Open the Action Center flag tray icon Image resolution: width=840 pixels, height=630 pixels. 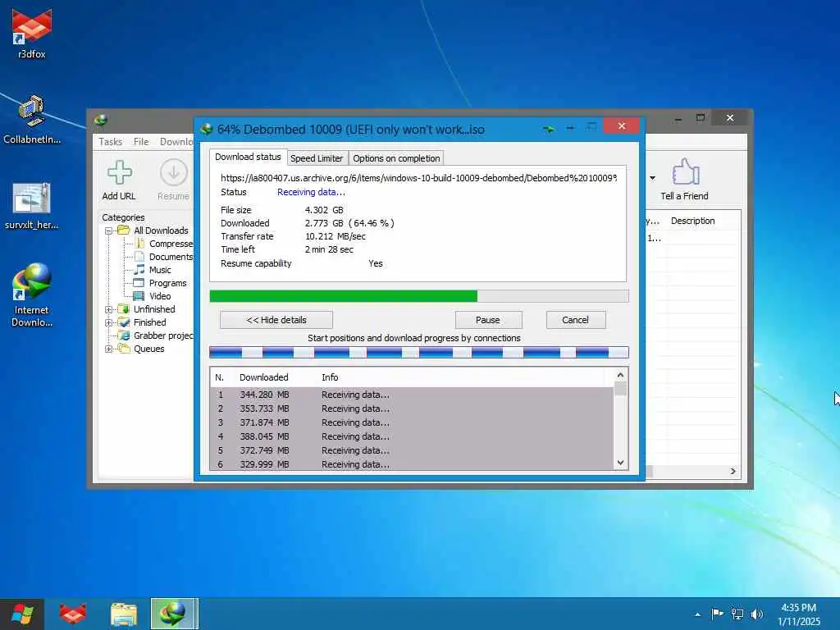pyautogui.click(x=717, y=614)
